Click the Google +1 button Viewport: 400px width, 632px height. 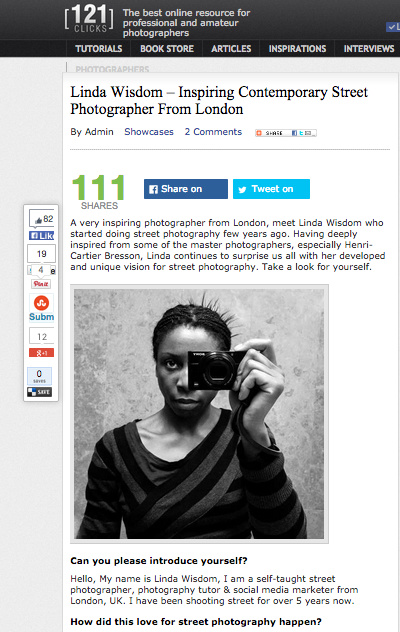pos(41,353)
